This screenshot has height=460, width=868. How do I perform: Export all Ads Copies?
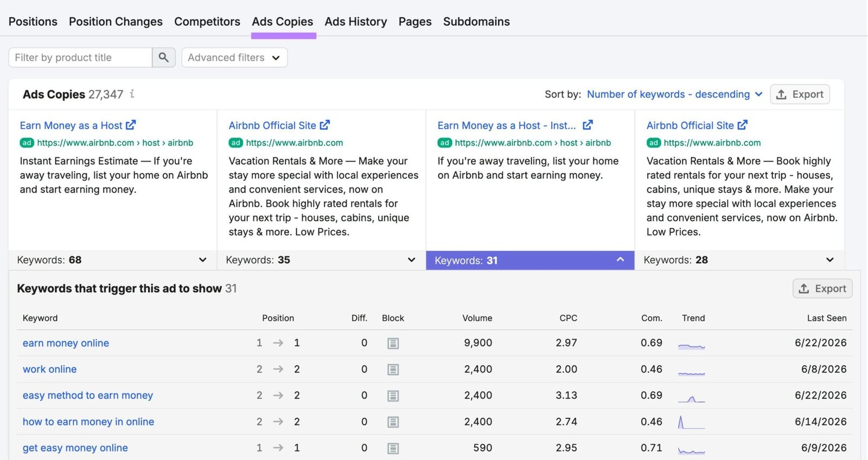(800, 94)
